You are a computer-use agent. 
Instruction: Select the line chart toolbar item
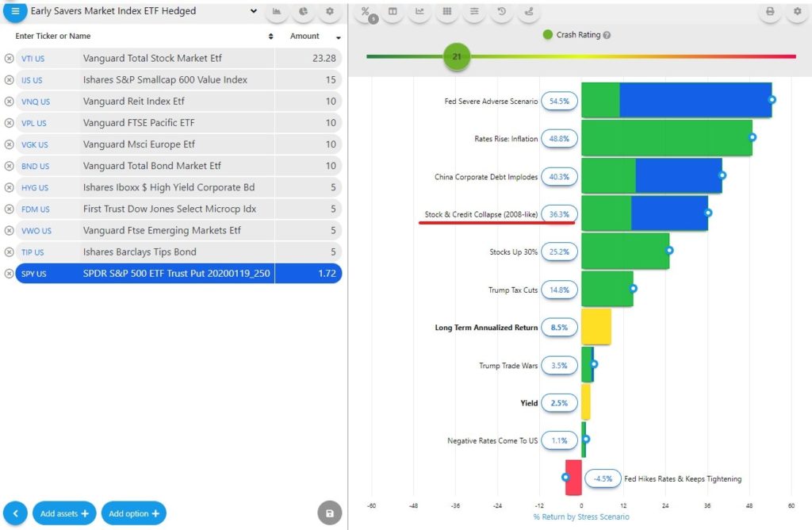[x=419, y=12]
